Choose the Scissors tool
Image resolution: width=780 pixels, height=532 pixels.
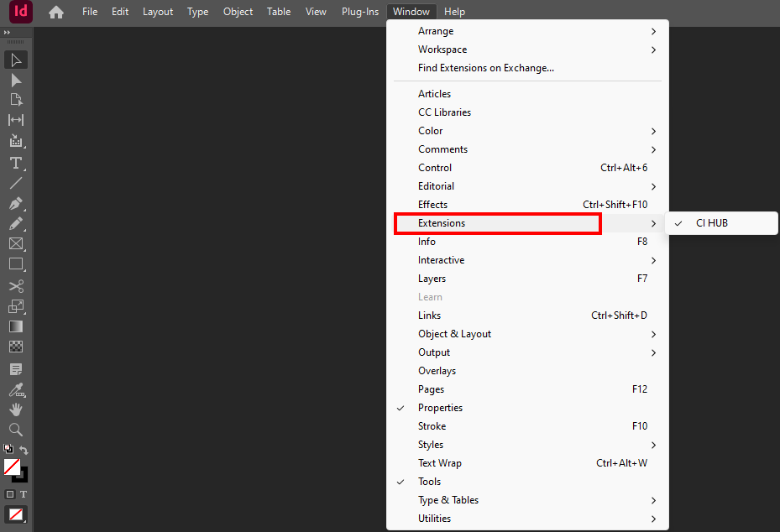pos(15,285)
